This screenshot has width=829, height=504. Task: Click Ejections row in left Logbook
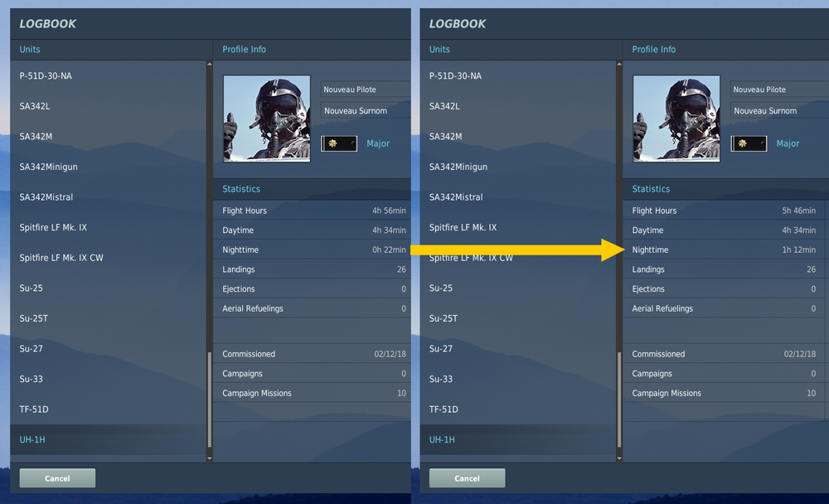pos(313,288)
